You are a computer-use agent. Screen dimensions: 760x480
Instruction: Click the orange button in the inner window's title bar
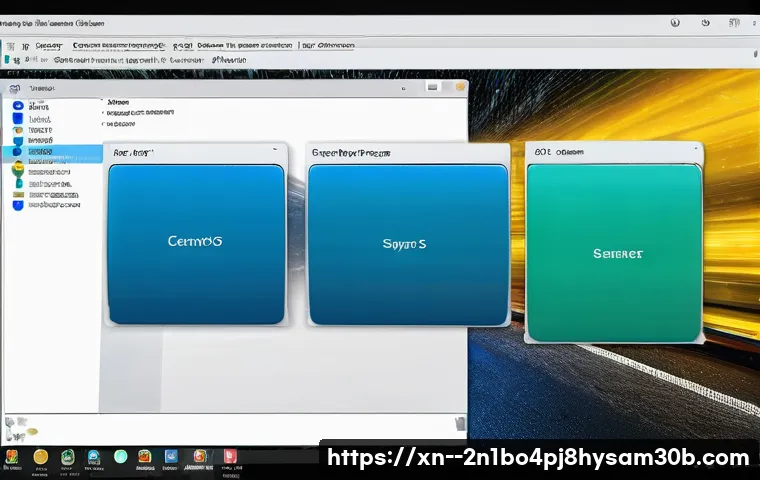[460, 89]
